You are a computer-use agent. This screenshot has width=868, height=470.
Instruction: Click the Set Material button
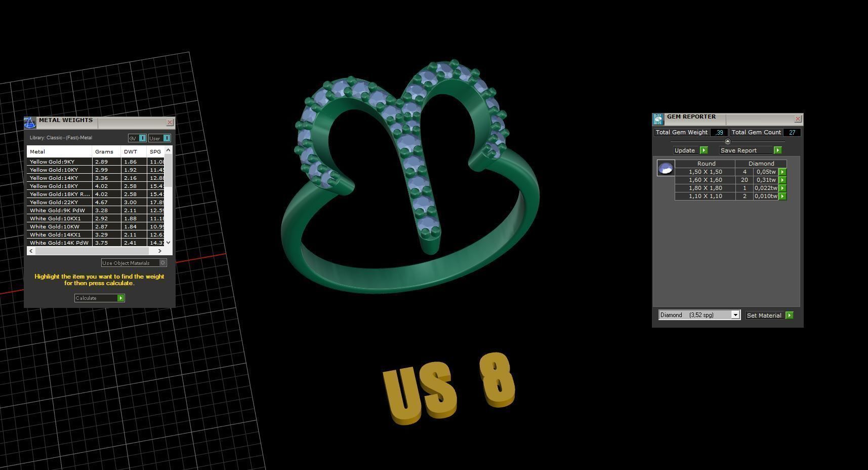(769, 315)
